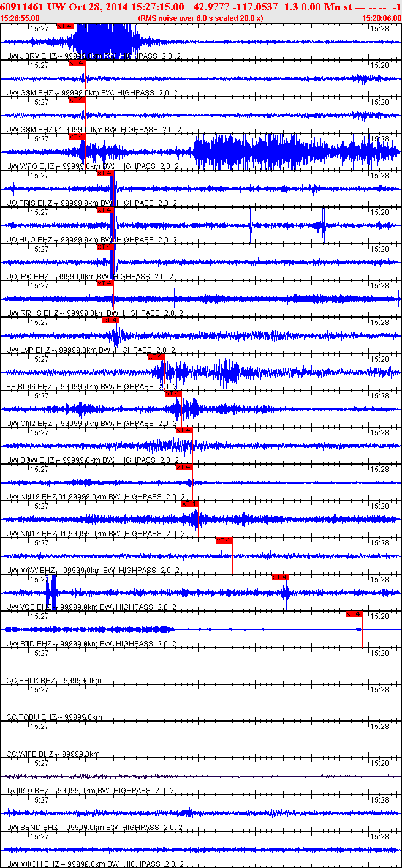Click the pick marker on the UO FRIS trace
Screen dimensions: 402x868
pos(105,173)
